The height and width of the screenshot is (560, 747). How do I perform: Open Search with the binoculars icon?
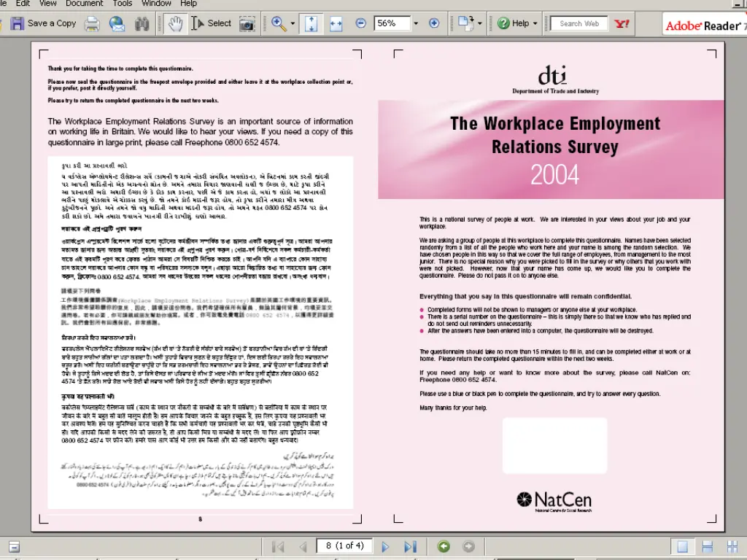tap(142, 23)
